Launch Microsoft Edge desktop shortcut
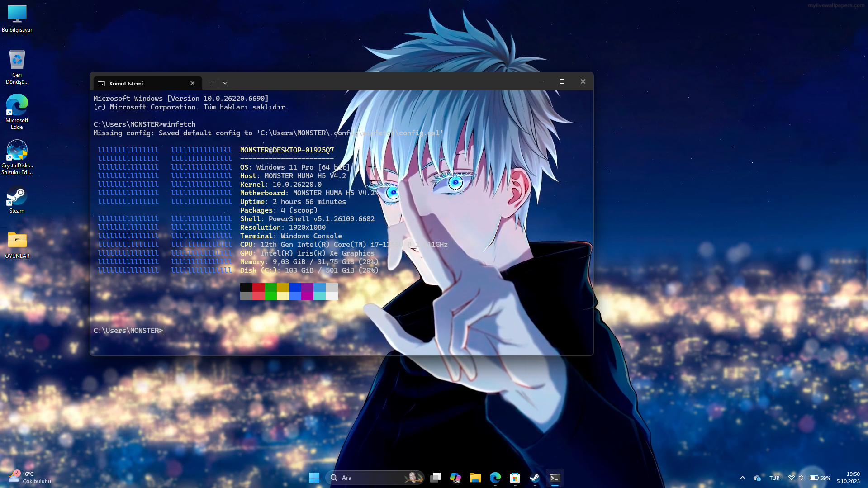The image size is (868, 488). pyautogui.click(x=17, y=112)
